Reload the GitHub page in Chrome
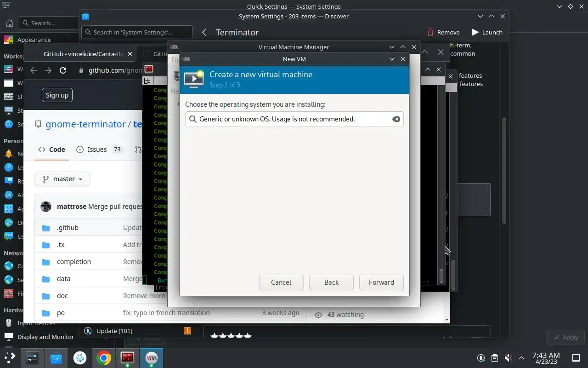 click(x=63, y=70)
